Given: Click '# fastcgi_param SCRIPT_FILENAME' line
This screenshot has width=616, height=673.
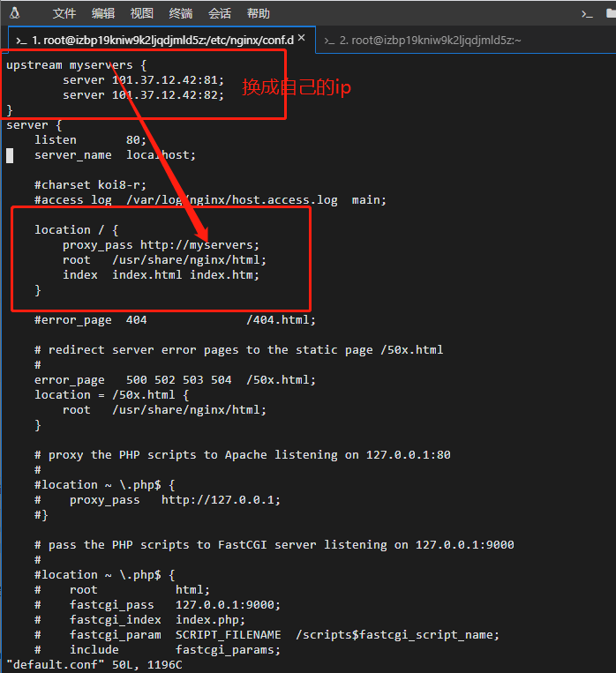Looking at the screenshot, I should point(267,635).
